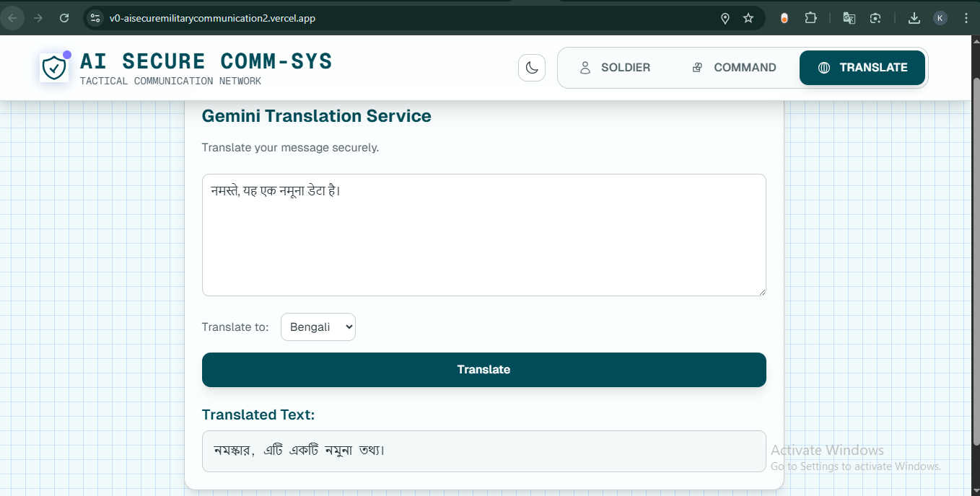Toggle dark mode with moon icon
Viewport: 980px width, 496px height.
(532, 68)
